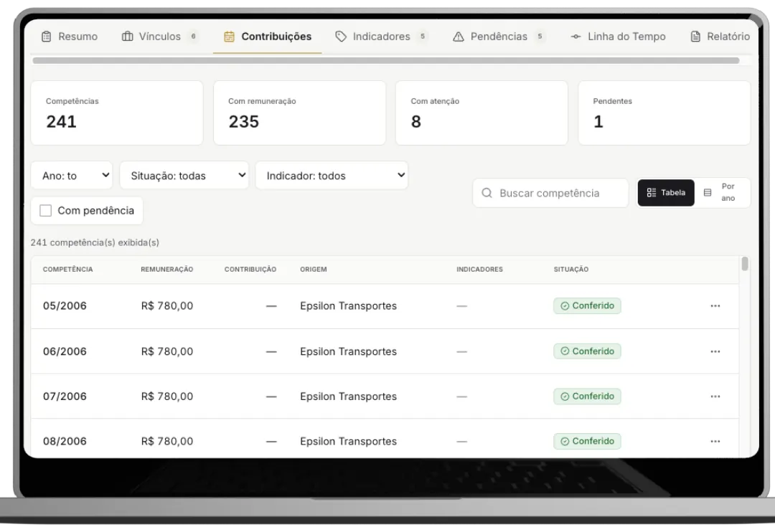Click the Pendências count badge 5
The height and width of the screenshot is (532, 775).
[x=540, y=37]
